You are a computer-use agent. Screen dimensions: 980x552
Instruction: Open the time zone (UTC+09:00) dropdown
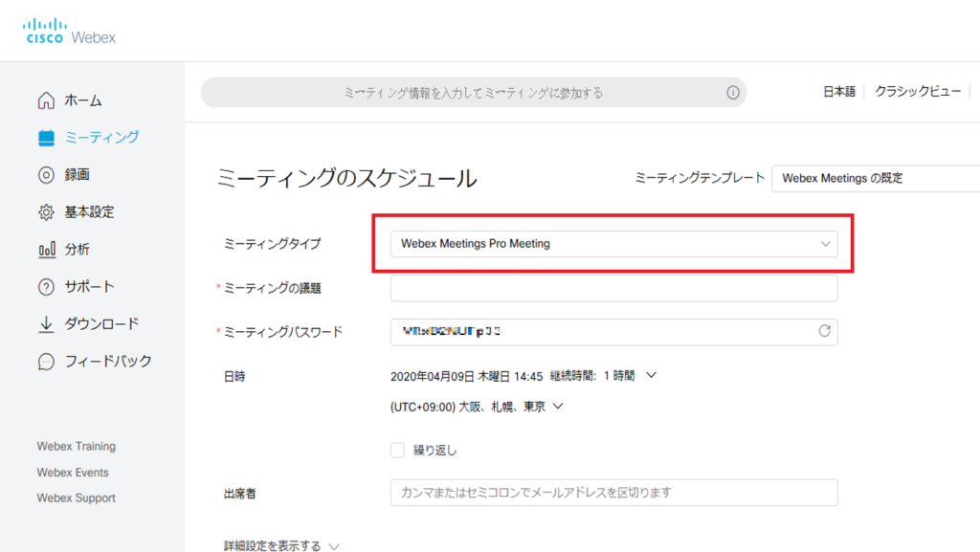click(x=477, y=408)
